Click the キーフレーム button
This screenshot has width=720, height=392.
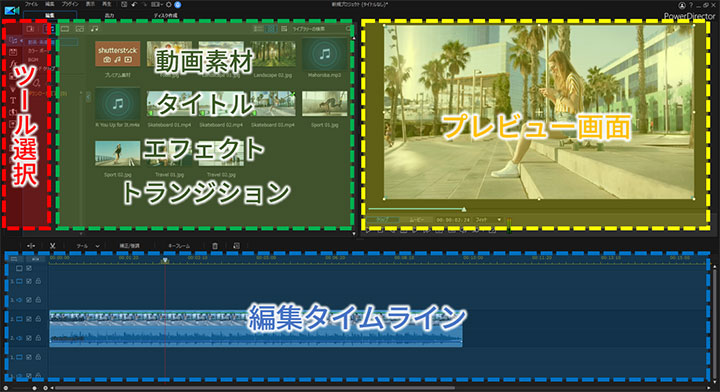click(x=179, y=246)
